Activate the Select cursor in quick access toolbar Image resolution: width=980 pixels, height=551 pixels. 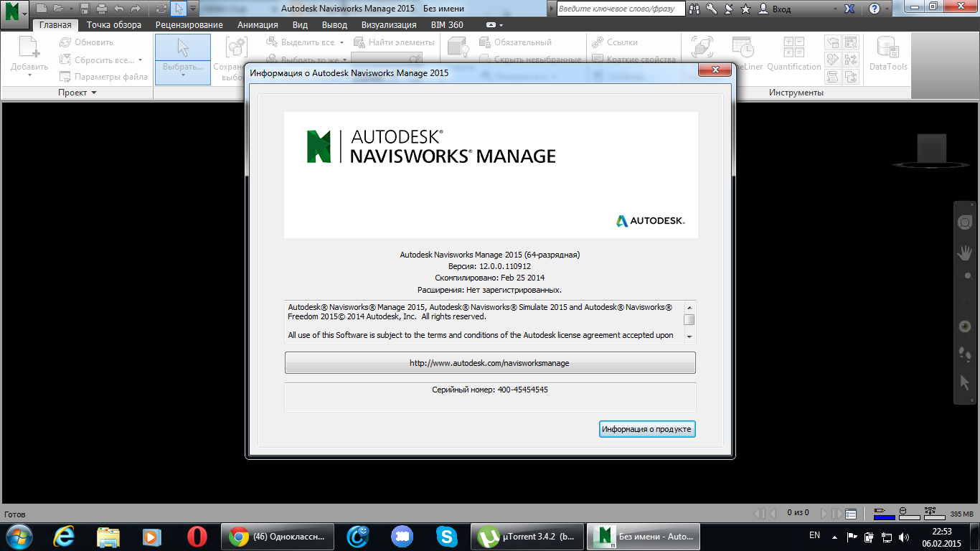pos(179,9)
